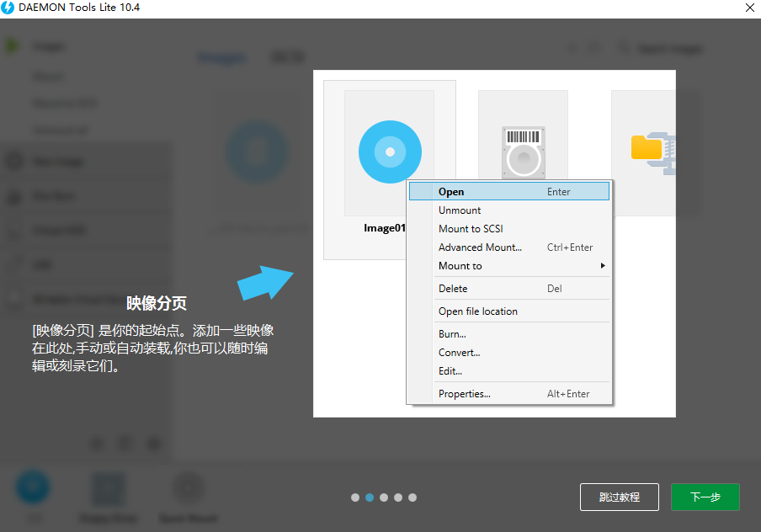The height and width of the screenshot is (532, 761).
Task: Select the Image01 disc thumbnail
Action: pos(389,152)
